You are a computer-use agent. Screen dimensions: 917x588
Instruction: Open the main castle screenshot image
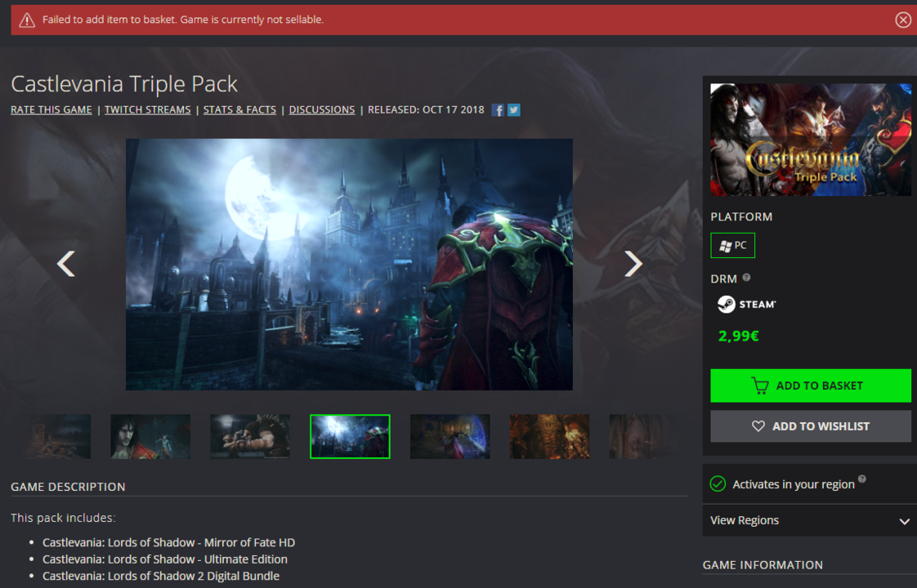349,264
